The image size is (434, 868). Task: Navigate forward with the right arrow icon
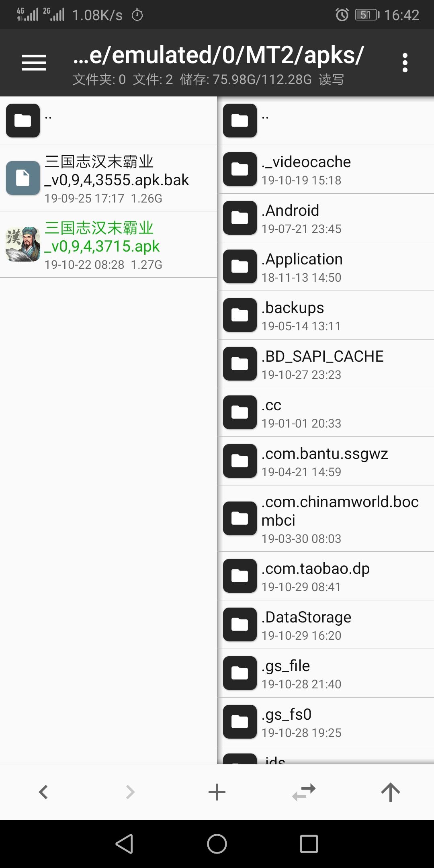[130, 792]
